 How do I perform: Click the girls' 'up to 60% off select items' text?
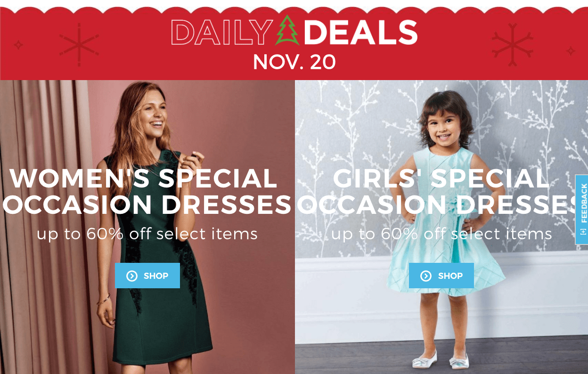[x=441, y=234]
